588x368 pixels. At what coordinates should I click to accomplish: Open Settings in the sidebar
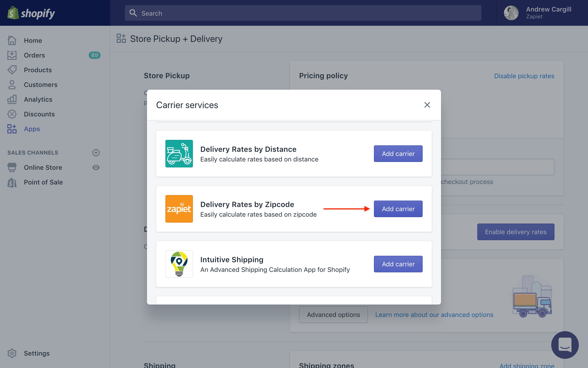[37, 354]
